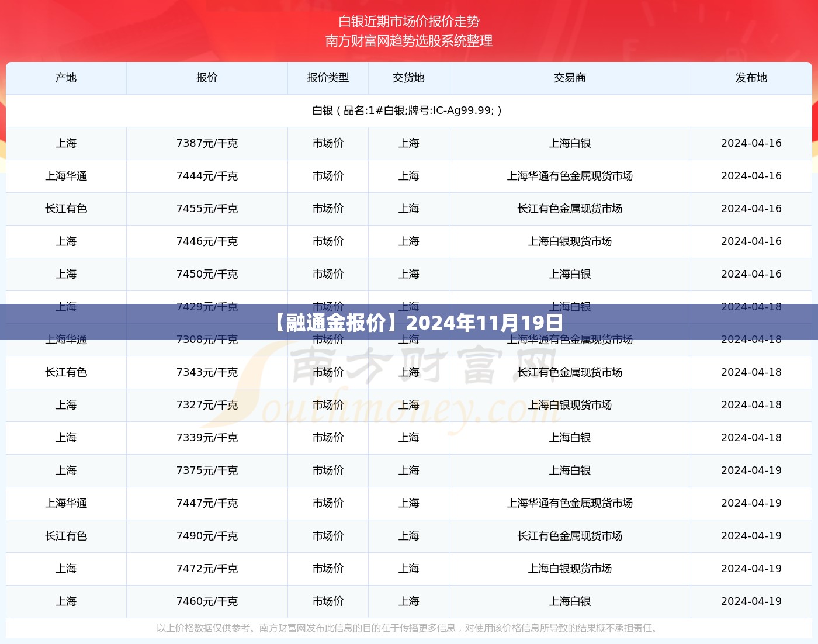The width and height of the screenshot is (818, 644).
Task: Click the 产地 column header
Action: [x=66, y=78]
